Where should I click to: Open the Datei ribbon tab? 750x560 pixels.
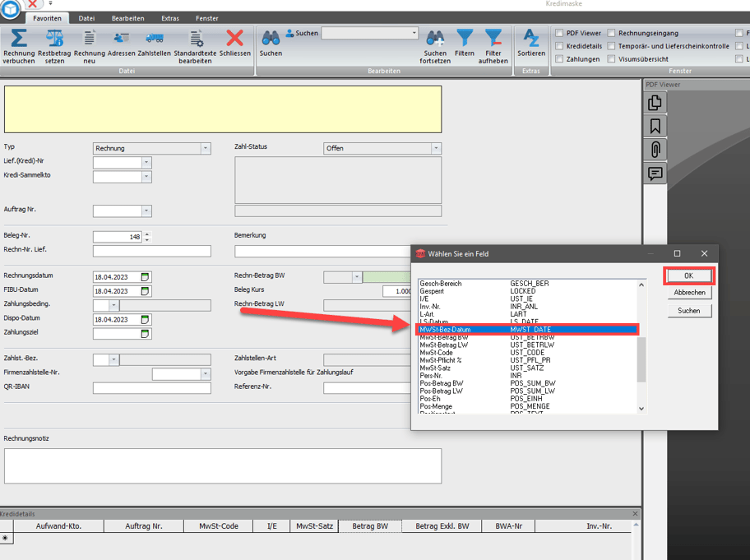pos(86,18)
